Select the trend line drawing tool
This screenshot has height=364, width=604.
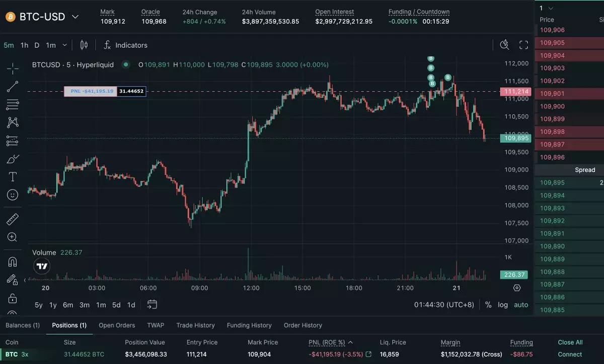[x=13, y=86]
